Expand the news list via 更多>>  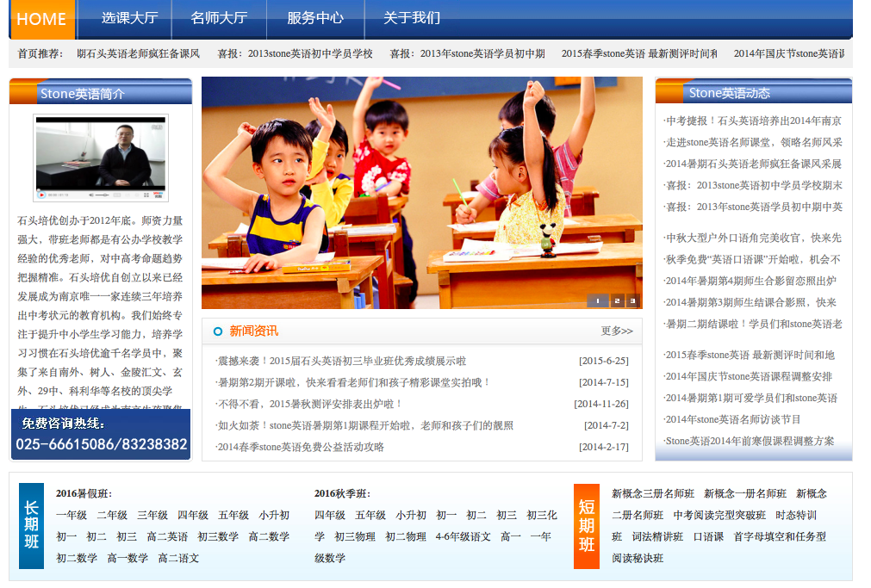(616, 331)
